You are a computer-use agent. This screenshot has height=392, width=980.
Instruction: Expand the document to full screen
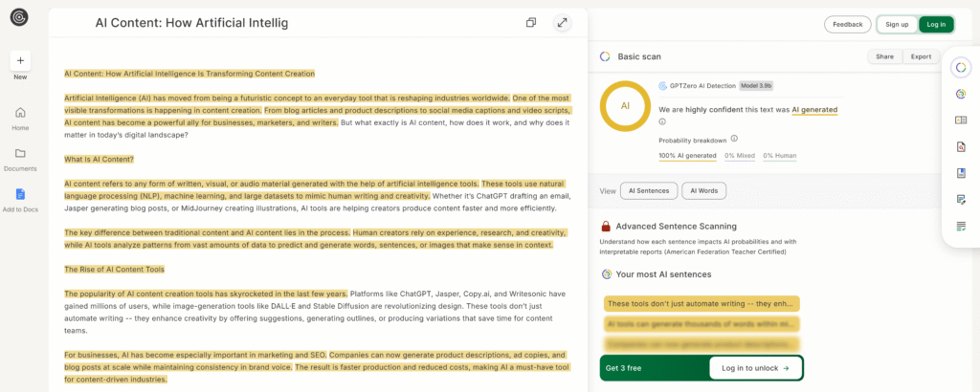click(x=563, y=23)
